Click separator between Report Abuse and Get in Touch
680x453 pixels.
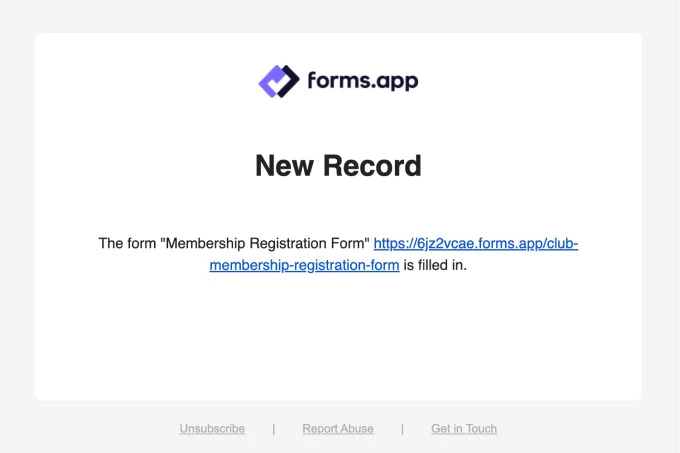click(x=402, y=429)
